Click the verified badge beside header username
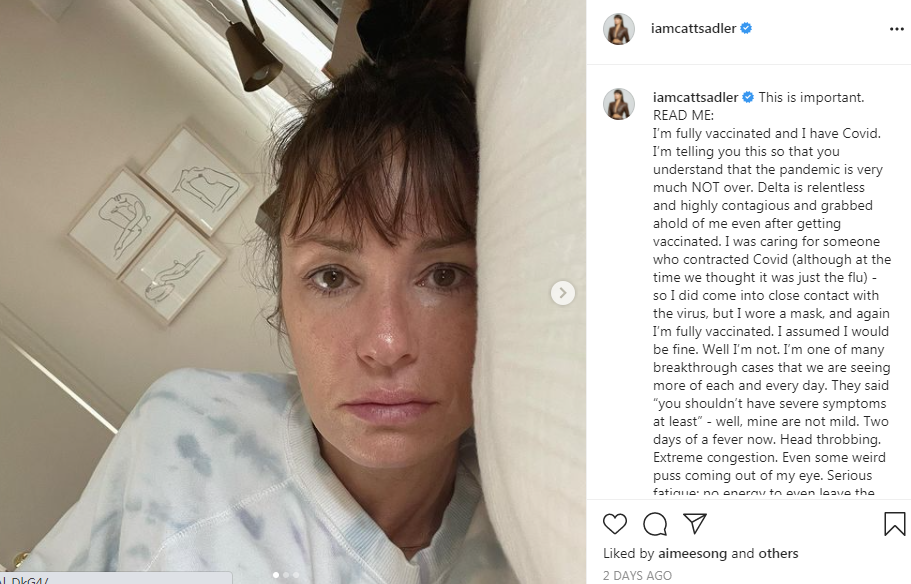The image size is (911, 584). pyautogui.click(x=746, y=28)
